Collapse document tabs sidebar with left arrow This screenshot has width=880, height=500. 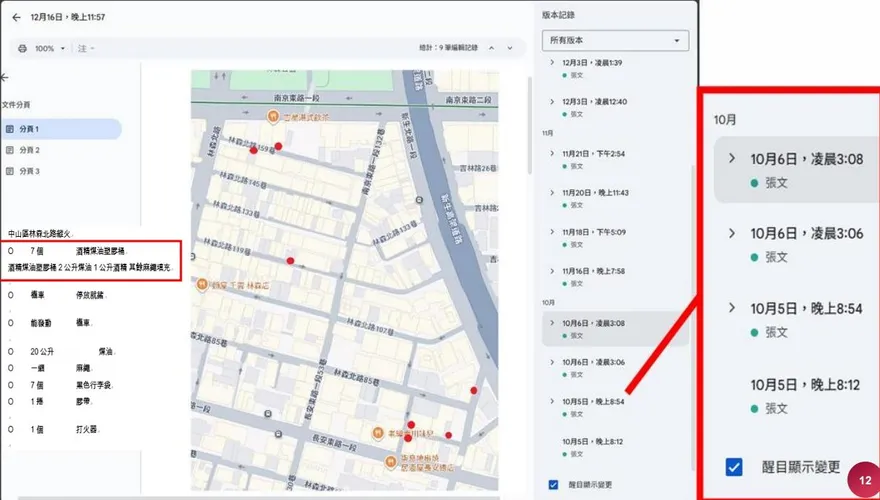4,77
